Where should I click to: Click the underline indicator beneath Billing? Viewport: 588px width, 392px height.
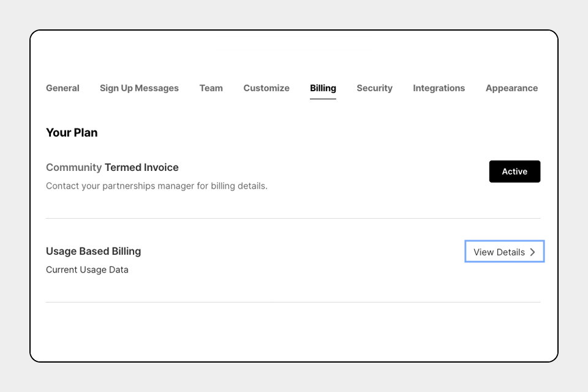[x=323, y=99]
